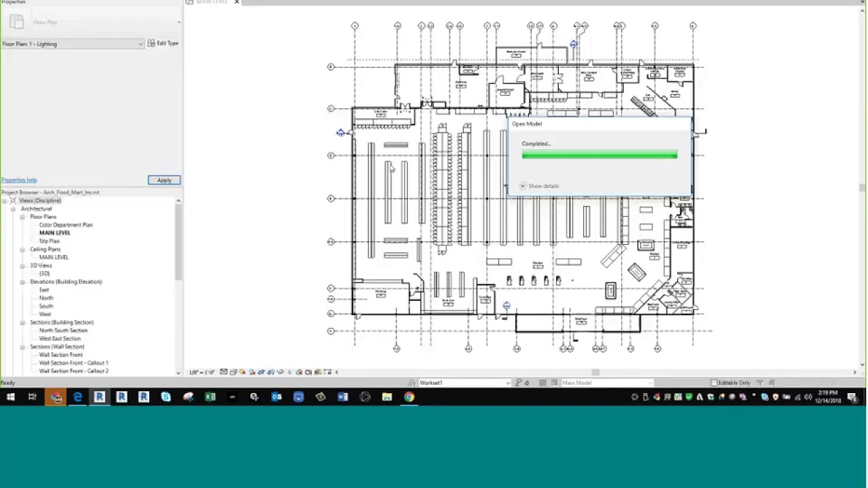Select Wall Section Front - Callout 1
Image resolution: width=868 pixels, height=488 pixels.
click(x=73, y=363)
